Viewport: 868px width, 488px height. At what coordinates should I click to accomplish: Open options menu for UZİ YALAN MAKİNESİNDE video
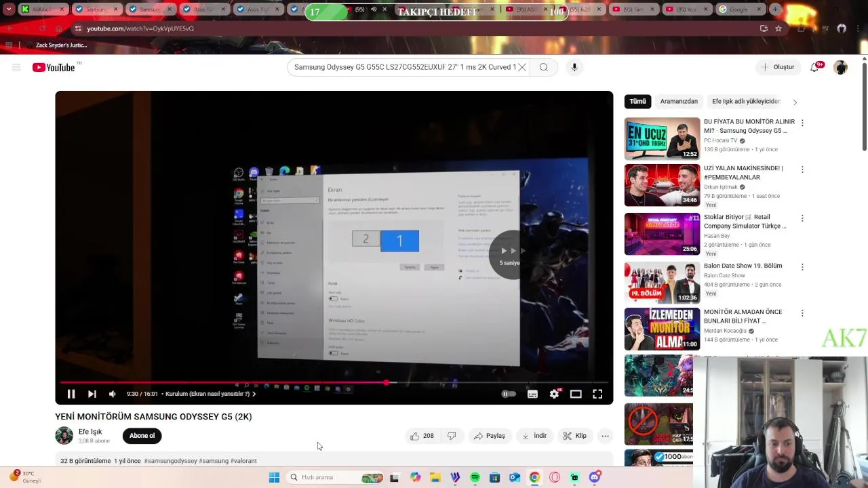[x=802, y=169]
